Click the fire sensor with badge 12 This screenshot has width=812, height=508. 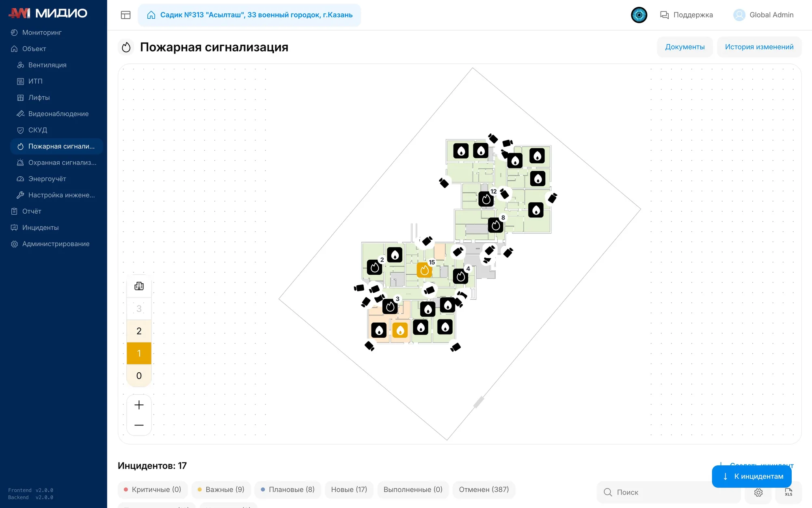(x=486, y=199)
